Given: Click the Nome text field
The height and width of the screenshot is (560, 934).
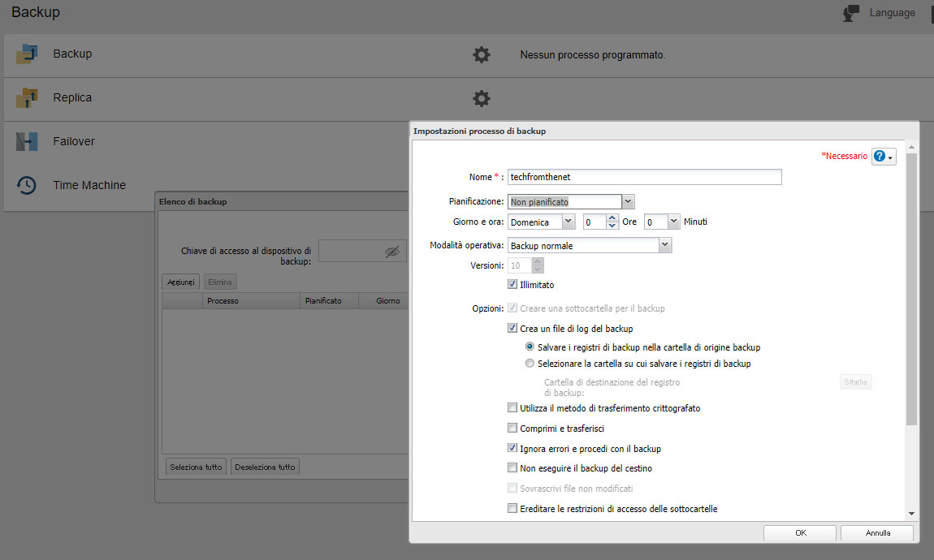Looking at the screenshot, I should 645,177.
